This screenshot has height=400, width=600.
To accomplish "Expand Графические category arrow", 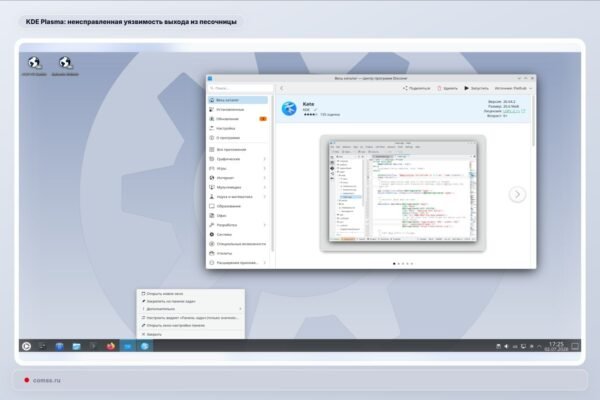I will point(264,159).
